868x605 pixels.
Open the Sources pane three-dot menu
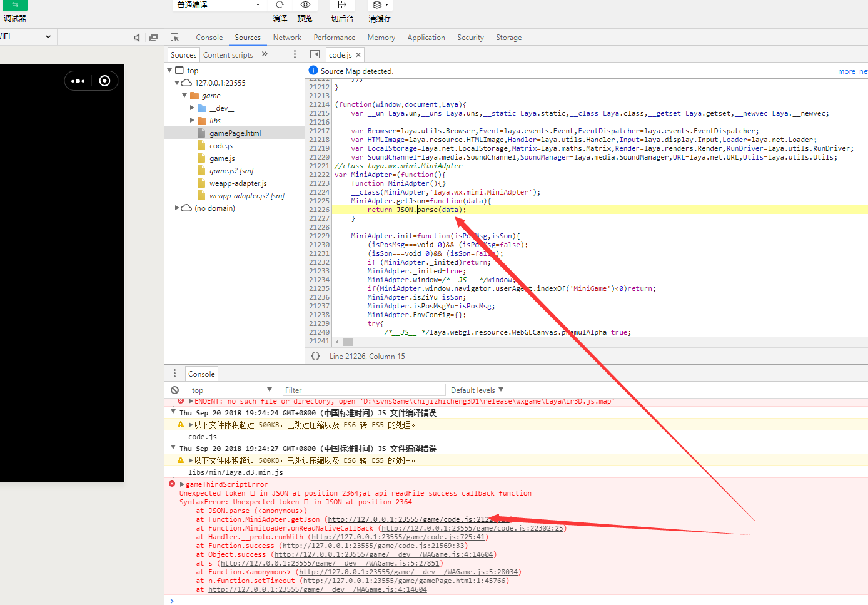295,54
